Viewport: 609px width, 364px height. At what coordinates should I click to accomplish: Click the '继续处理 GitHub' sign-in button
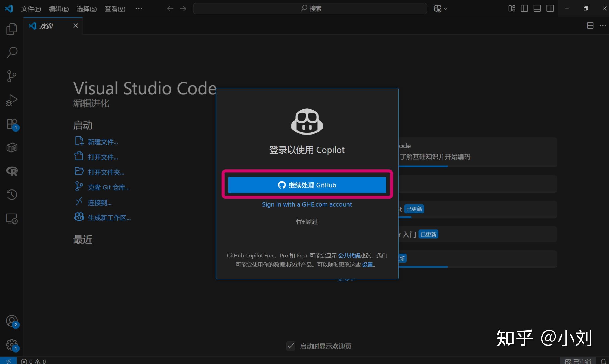[x=307, y=185]
